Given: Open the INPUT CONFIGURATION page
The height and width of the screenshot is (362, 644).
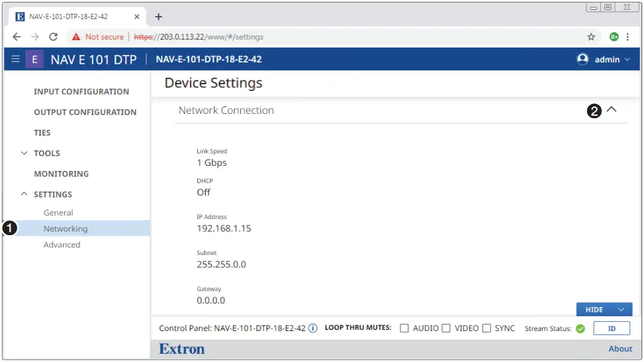Looking at the screenshot, I should (81, 92).
